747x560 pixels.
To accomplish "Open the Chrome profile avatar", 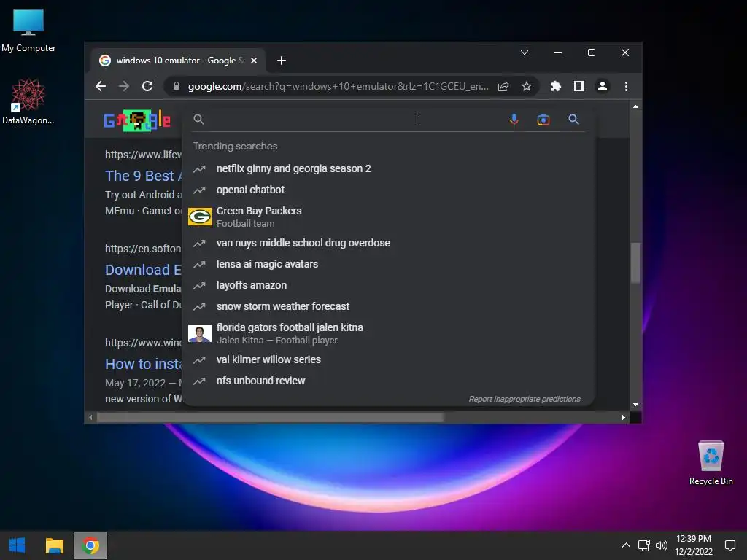I will 602,86.
